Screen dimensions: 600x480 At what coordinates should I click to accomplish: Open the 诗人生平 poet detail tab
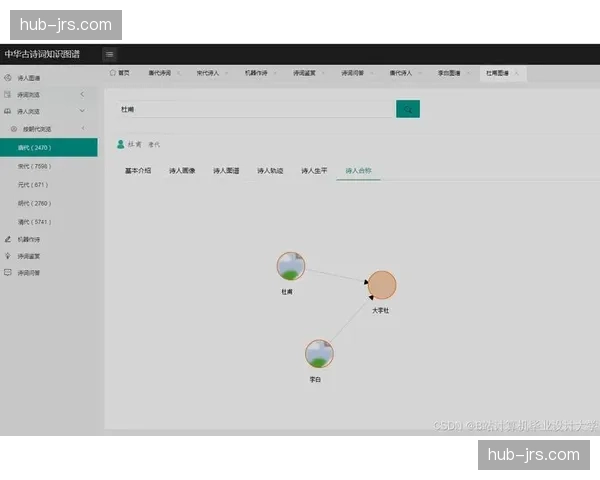click(314, 171)
